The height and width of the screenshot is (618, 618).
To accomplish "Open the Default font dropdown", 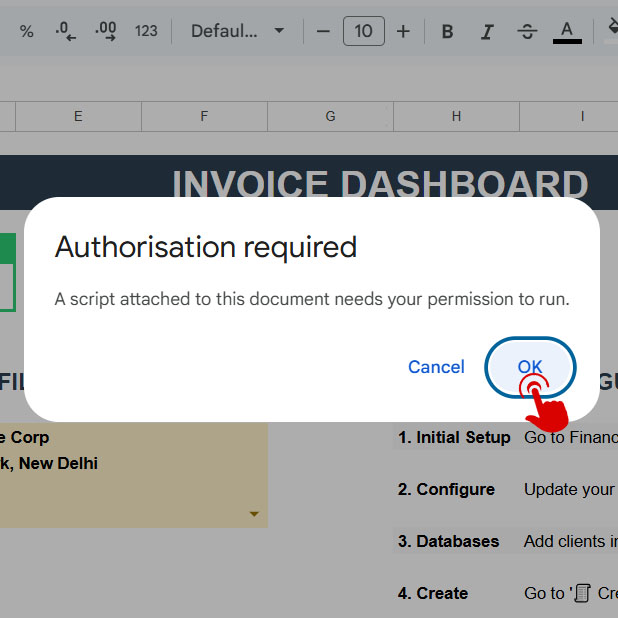I will coord(237,31).
